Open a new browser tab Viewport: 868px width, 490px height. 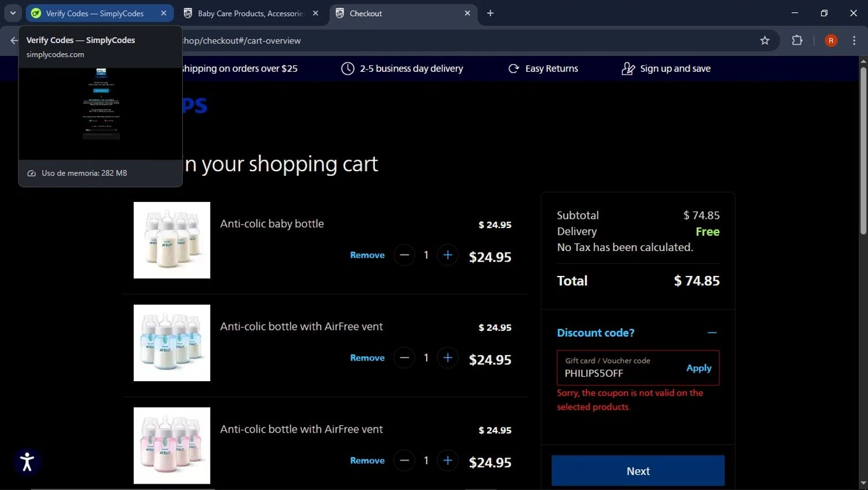(490, 13)
